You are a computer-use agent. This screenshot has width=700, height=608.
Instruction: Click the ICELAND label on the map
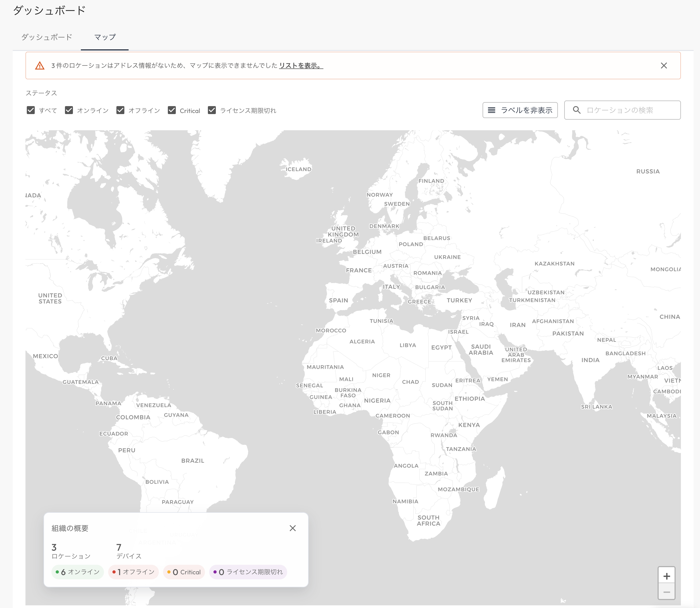299,169
